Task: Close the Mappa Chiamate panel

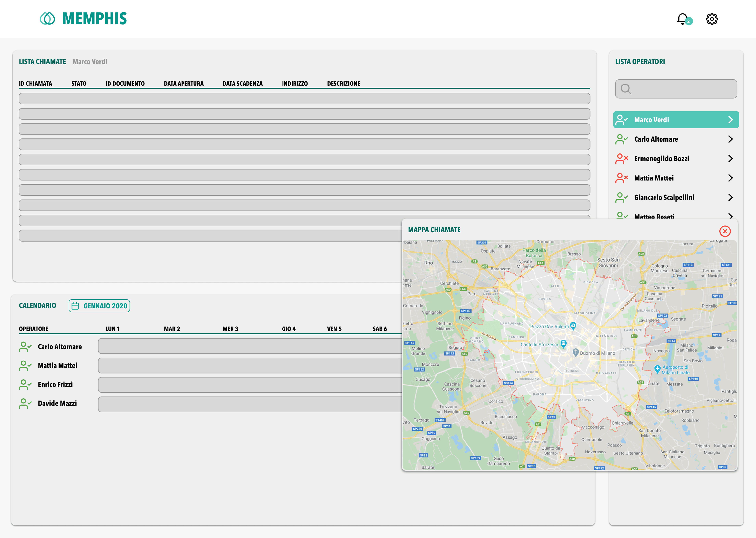Action: [725, 231]
